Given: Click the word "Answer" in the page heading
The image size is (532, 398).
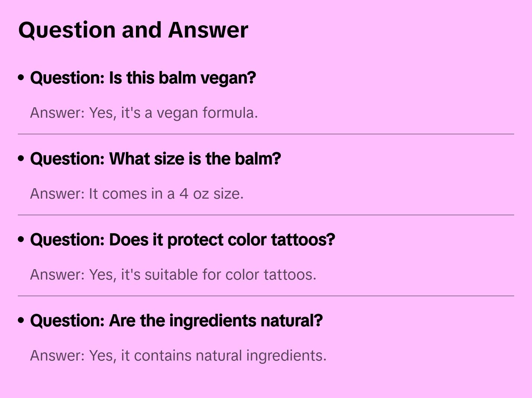Looking at the screenshot, I should pyautogui.click(x=208, y=30).
